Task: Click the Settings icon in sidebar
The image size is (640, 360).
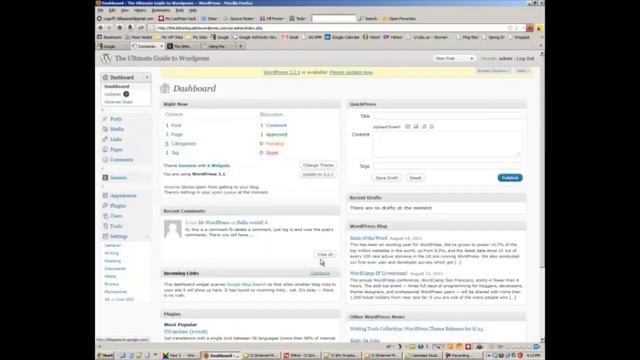Action: pos(105,236)
